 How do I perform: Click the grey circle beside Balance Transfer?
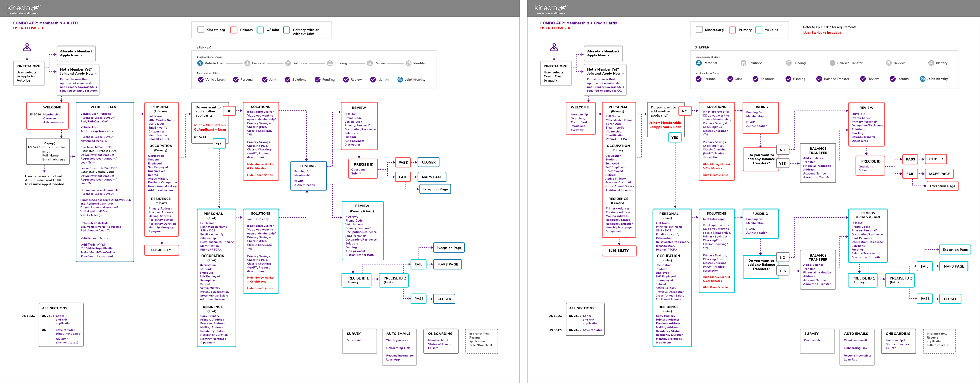832,63
